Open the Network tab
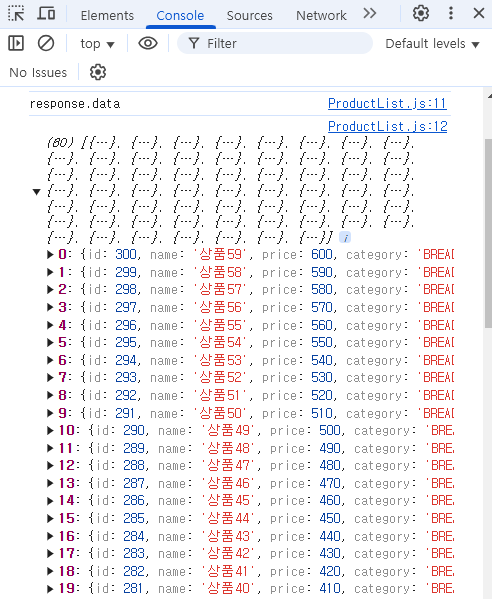The width and height of the screenshot is (492, 599). pyautogui.click(x=321, y=15)
